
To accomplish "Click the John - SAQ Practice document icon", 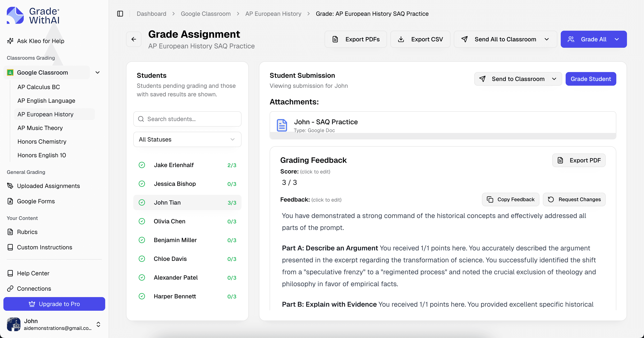I will coord(282,125).
